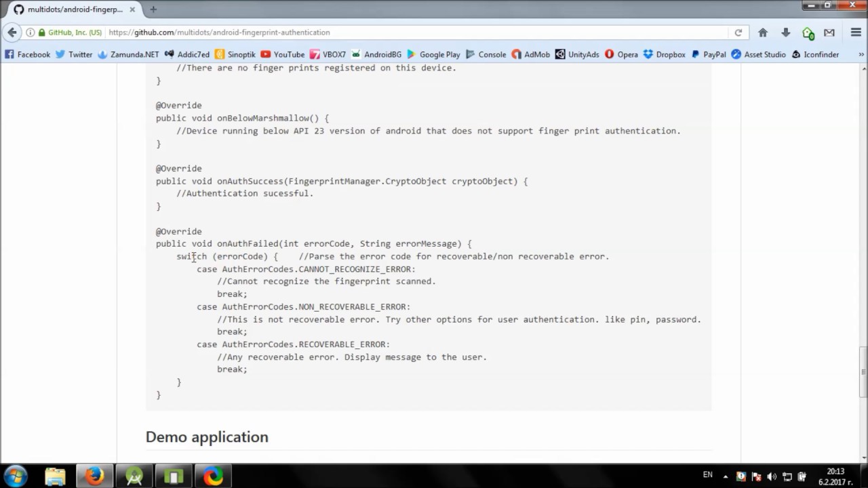The image size is (868, 488).
Task: Click the EN language indicator
Action: [x=708, y=475]
